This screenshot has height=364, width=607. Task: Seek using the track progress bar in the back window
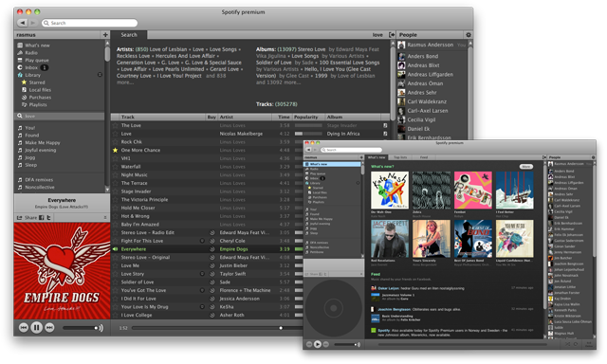point(217,328)
